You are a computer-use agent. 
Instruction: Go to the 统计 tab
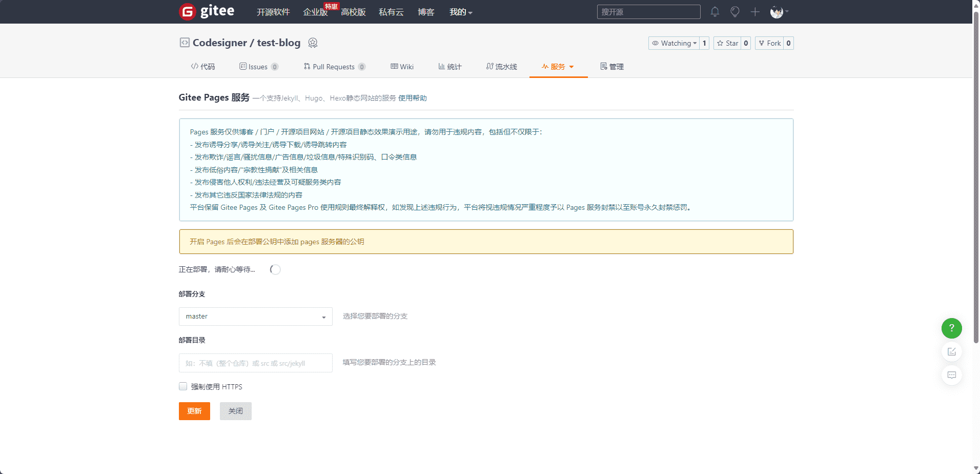[x=450, y=67]
